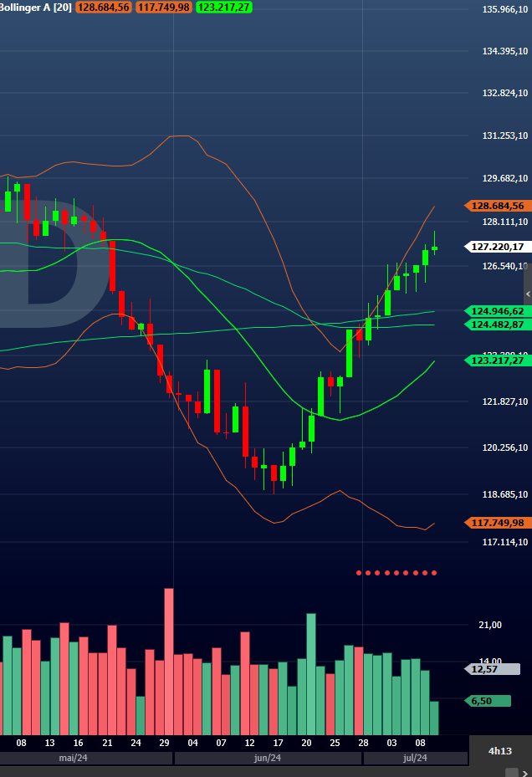The image size is (532, 777).
Task: Click the last short green volume bar
Action: [434, 718]
